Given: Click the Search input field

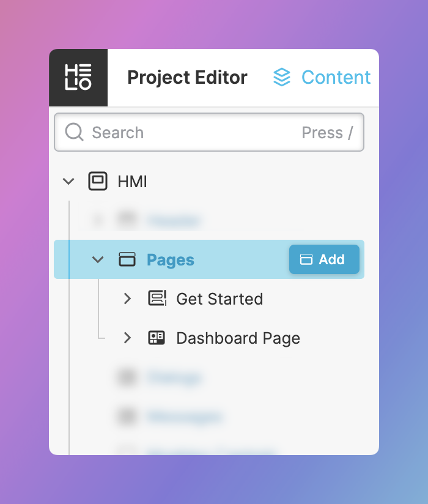Looking at the screenshot, I should [190, 133].
